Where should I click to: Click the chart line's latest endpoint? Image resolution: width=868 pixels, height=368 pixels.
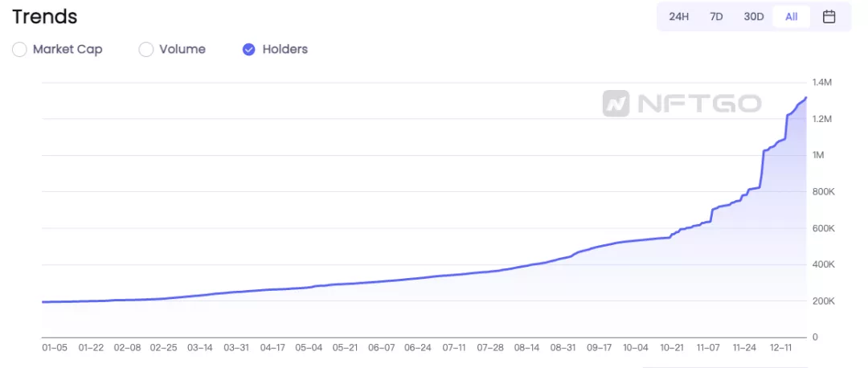pos(805,97)
